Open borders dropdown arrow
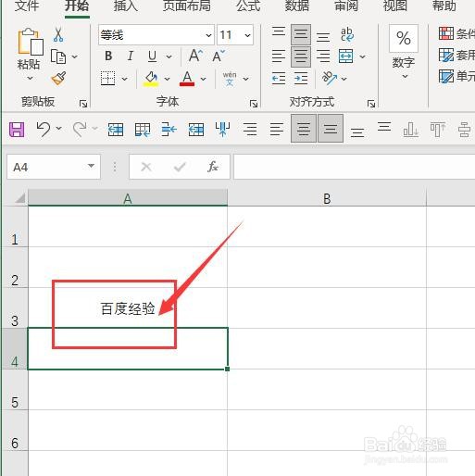The width and height of the screenshot is (475, 476). 124,79
